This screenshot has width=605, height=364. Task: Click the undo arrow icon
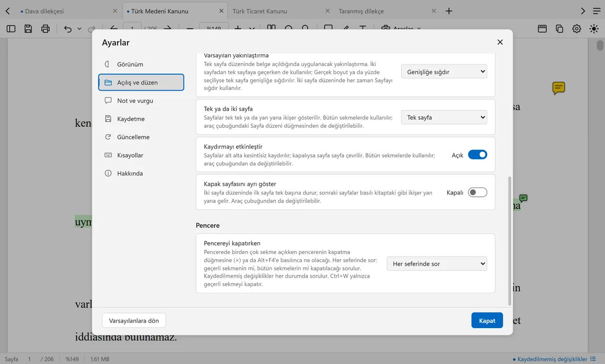point(68,29)
